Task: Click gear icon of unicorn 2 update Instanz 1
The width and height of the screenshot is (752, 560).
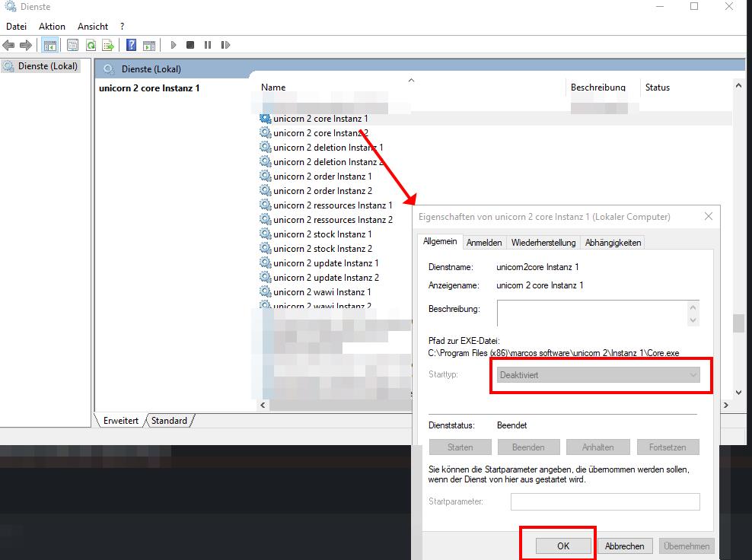Action: coord(265,262)
